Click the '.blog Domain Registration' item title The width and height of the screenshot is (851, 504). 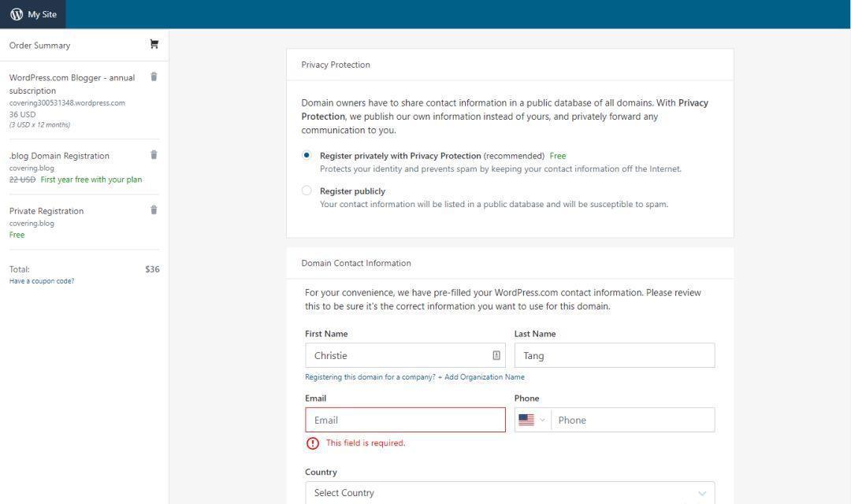pos(59,156)
